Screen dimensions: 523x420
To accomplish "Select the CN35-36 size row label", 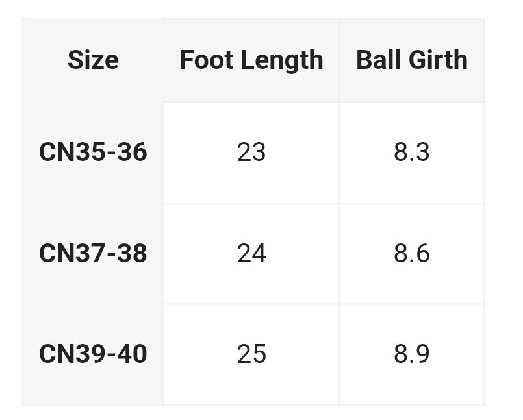I will [93, 153].
